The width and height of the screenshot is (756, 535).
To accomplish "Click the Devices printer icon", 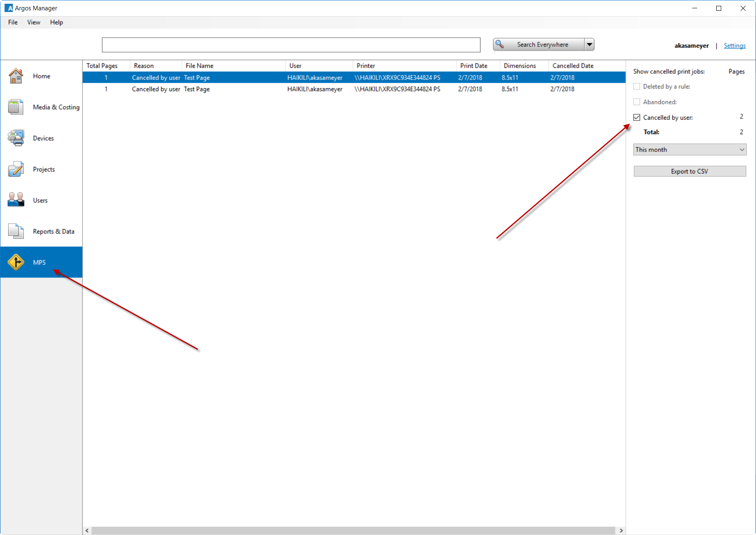I will (x=16, y=138).
